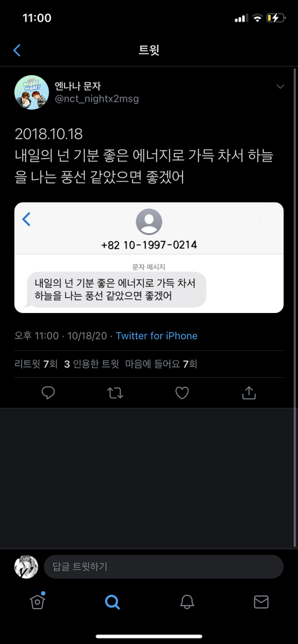Image resolution: width=298 pixels, height=644 pixels.
Task: Expand tweet options chevron menu
Action: tap(280, 87)
